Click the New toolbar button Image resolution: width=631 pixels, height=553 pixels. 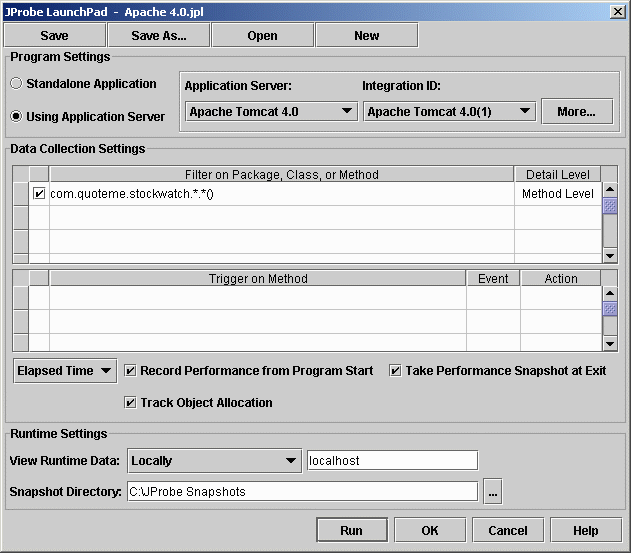[366, 35]
